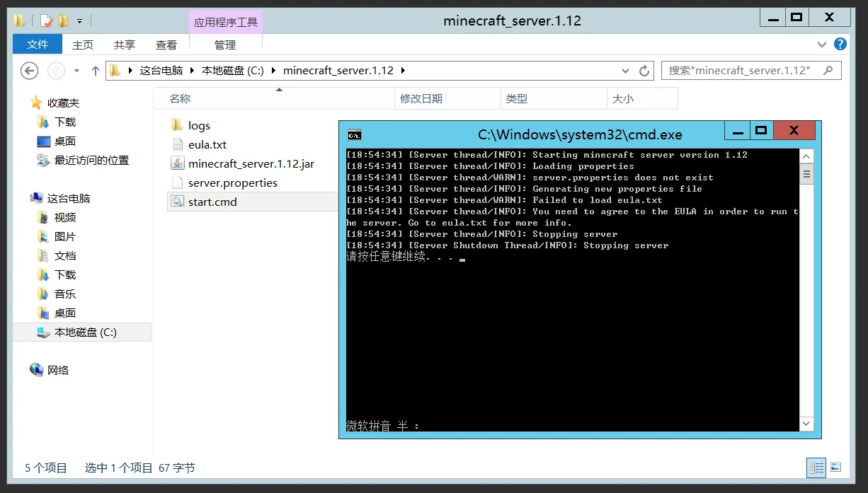Click the 5 个项目 status bar text
The image size is (868, 493).
coord(46,468)
